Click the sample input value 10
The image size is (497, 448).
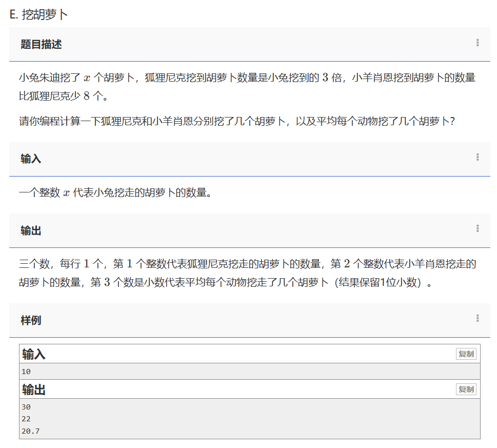(26, 372)
